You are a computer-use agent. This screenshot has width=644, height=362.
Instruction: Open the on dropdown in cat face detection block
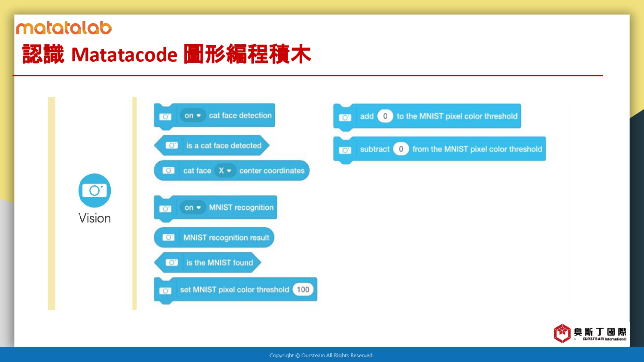(x=193, y=115)
